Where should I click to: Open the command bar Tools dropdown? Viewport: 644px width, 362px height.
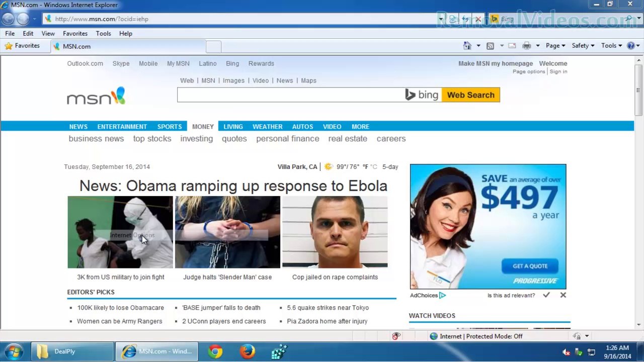(611, 46)
